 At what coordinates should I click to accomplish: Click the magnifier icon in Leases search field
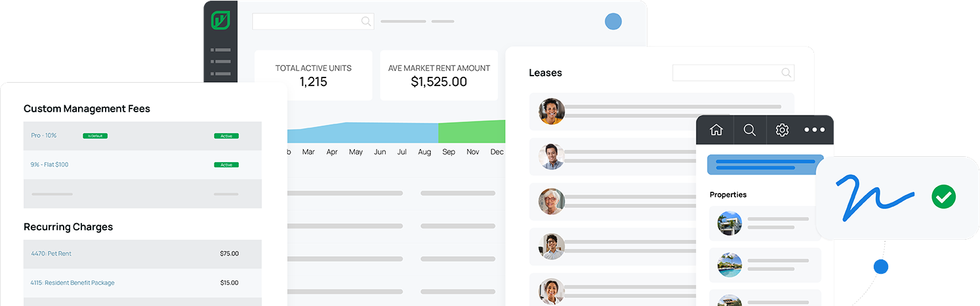pos(786,73)
